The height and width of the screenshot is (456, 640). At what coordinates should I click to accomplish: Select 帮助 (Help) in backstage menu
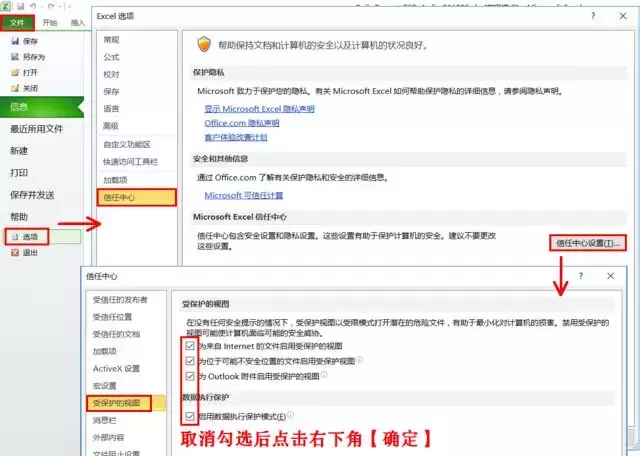[19, 217]
